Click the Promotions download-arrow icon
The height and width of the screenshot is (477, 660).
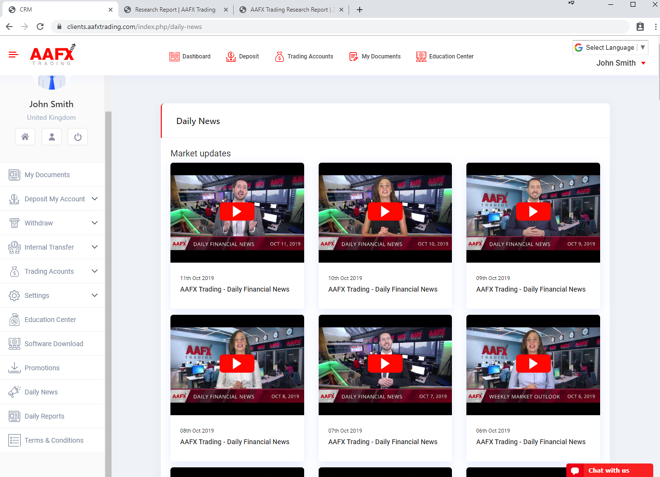click(14, 368)
